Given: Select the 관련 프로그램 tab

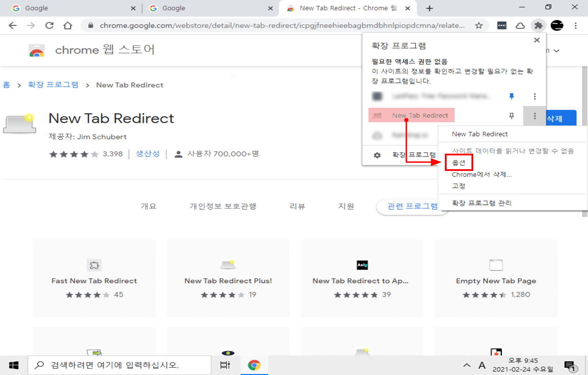Looking at the screenshot, I should click(x=412, y=206).
